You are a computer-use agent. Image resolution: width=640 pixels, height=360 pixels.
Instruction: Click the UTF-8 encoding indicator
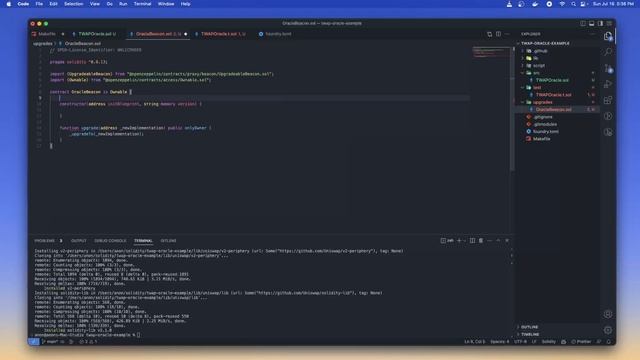520,342
